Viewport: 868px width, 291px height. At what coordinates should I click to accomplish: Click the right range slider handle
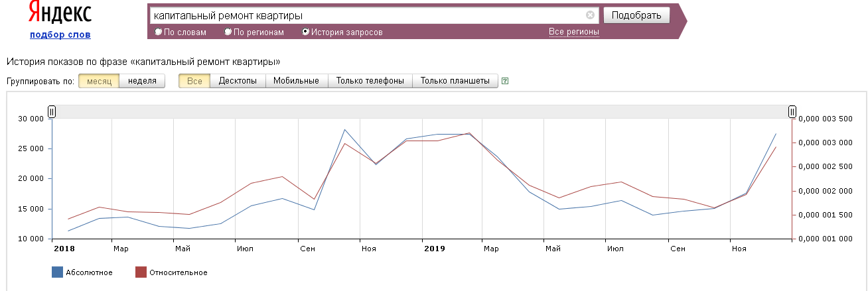pos(792,111)
